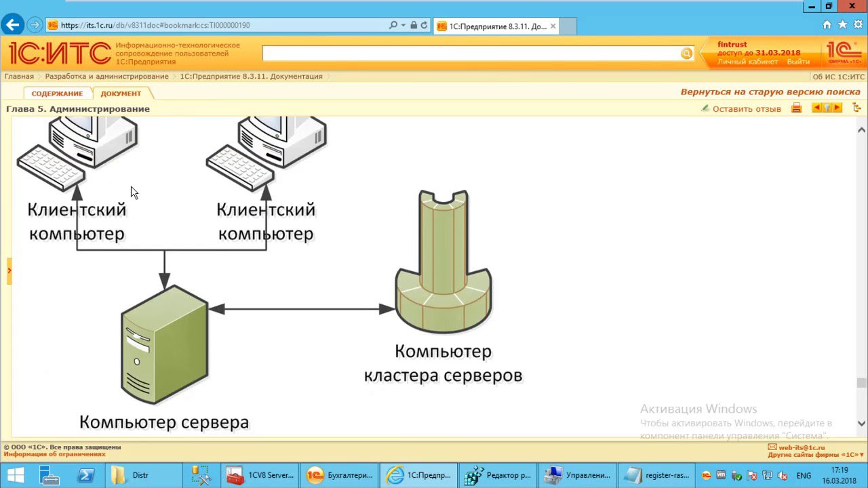This screenshot has width=868, height=488.
Task: Click the green server tower image
Action: tap(164, 344)
